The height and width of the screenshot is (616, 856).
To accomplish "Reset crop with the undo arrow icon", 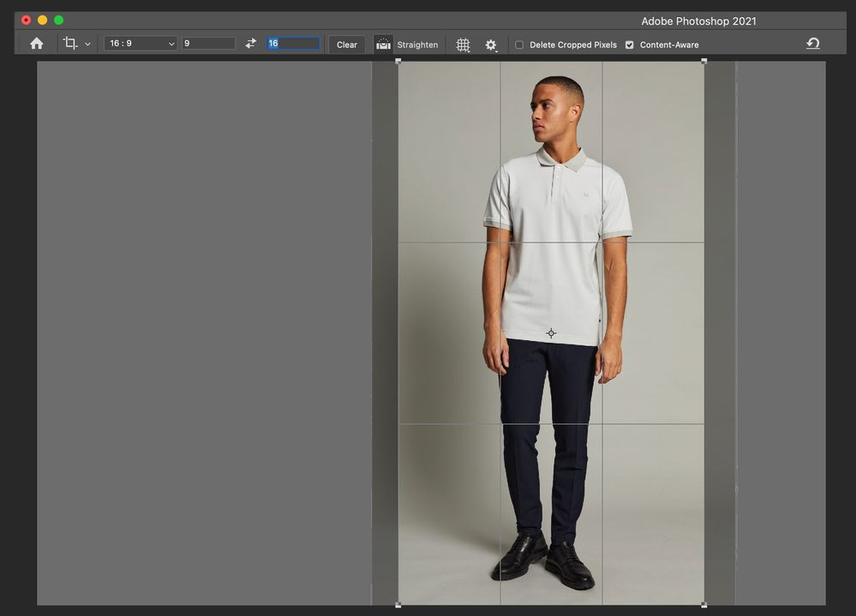I will pos(812,44).
